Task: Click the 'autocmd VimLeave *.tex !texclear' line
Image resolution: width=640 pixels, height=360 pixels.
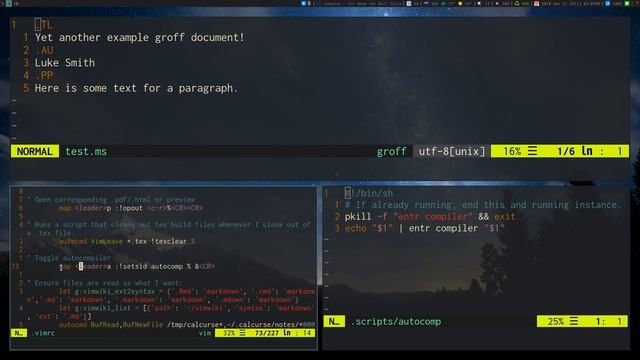Action: (x=127, y=241)
